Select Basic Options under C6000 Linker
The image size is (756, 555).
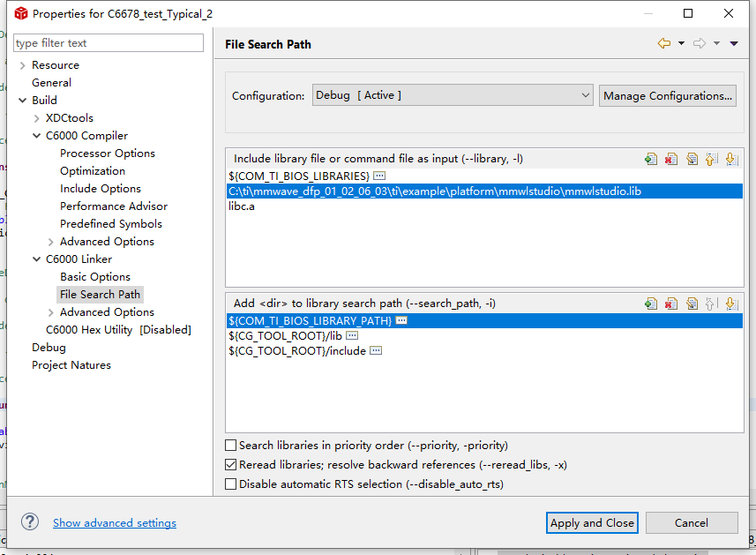pos(95,277)
